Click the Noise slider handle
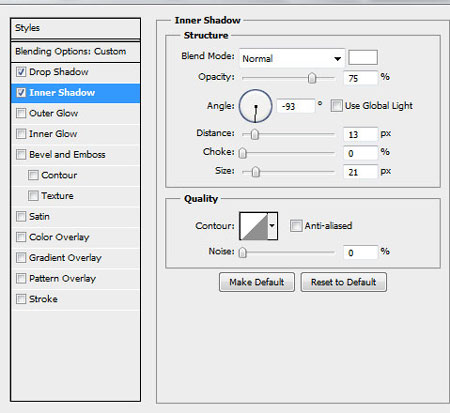Image resolution: width=450 pixels, height=413 pixels. pos(243,253)
